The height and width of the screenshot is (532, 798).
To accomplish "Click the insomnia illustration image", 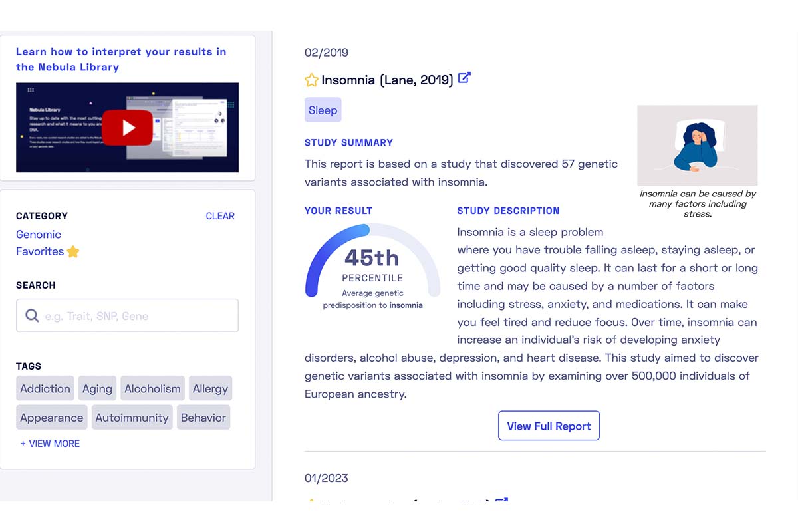I will click(x=697, y=145).
